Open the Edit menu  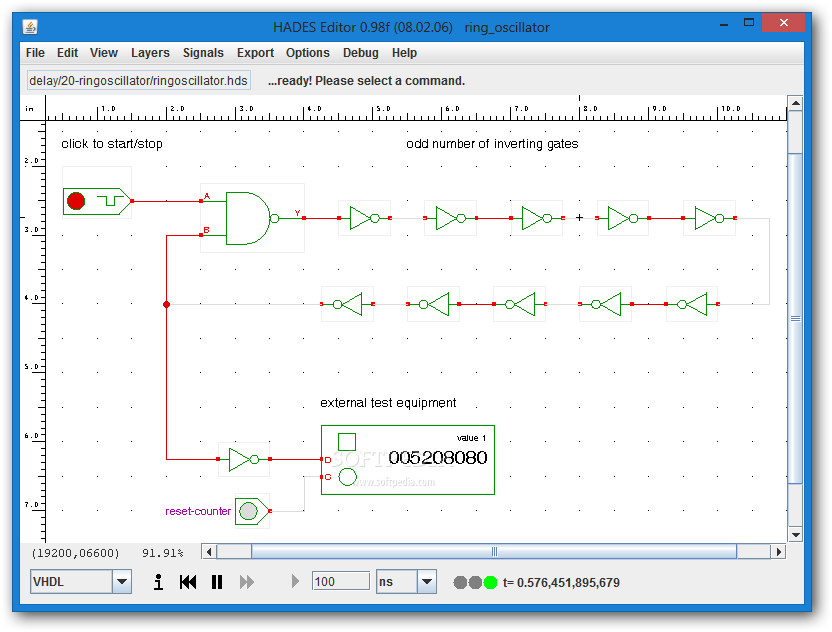(67, 53)
